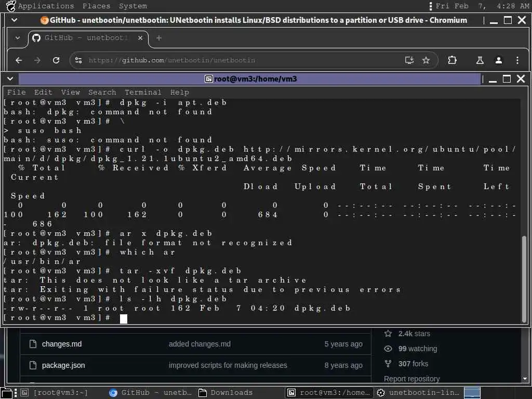Screen dimensions: 532x399
Task: Open the package.json file link
Action: coord(63,365)
